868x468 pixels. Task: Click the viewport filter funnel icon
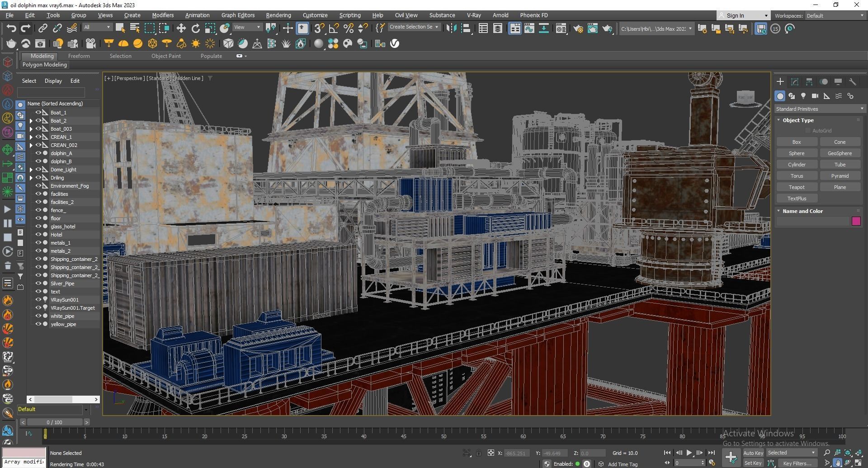pyautogui.click(x=210, y=78)
